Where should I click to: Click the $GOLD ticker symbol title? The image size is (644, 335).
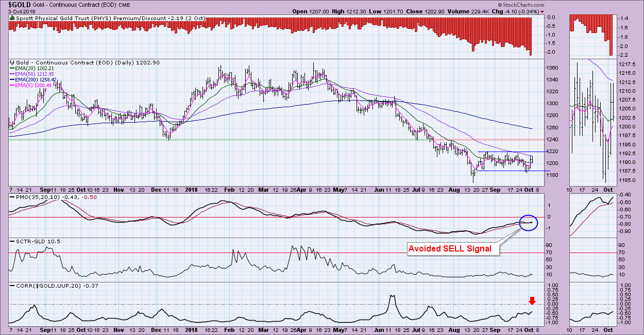[x=17, y=5]
